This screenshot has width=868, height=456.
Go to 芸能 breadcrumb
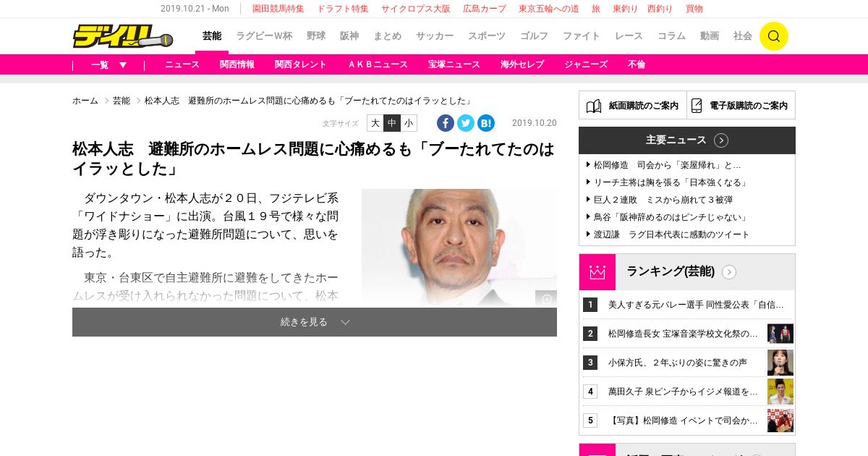point(122,101)
